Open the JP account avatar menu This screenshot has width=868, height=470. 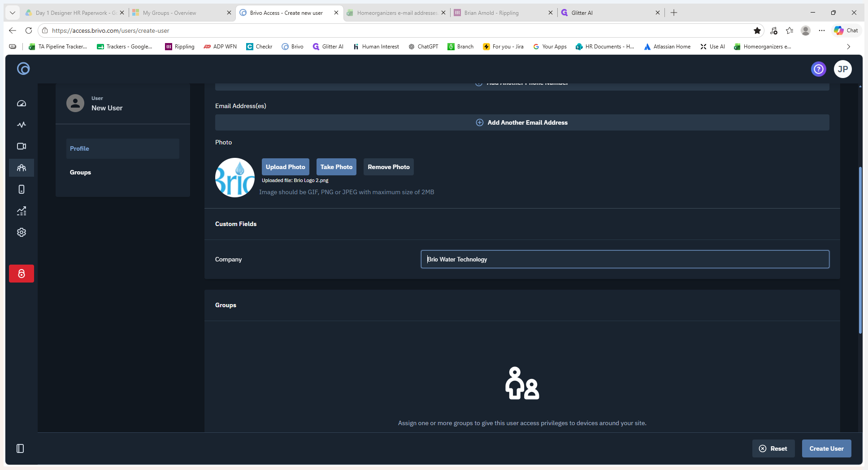tap(843, 69)
